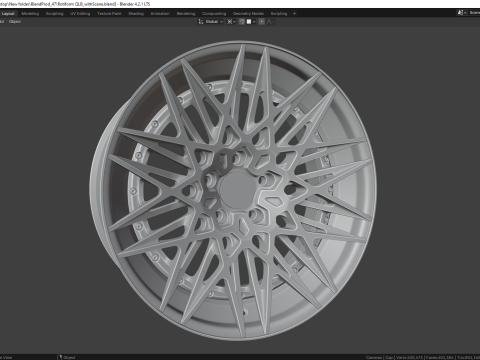The width and height of the screenshot is (480, 360).
Task: Open the Texture Paint workspace tab
Action: coord(109,14)
